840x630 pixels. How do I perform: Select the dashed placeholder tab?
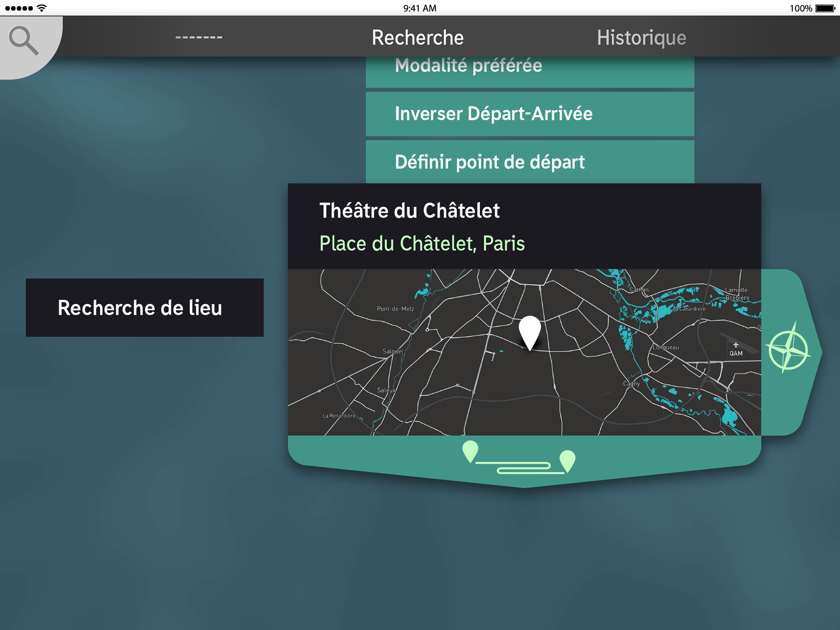coord(199,38)
